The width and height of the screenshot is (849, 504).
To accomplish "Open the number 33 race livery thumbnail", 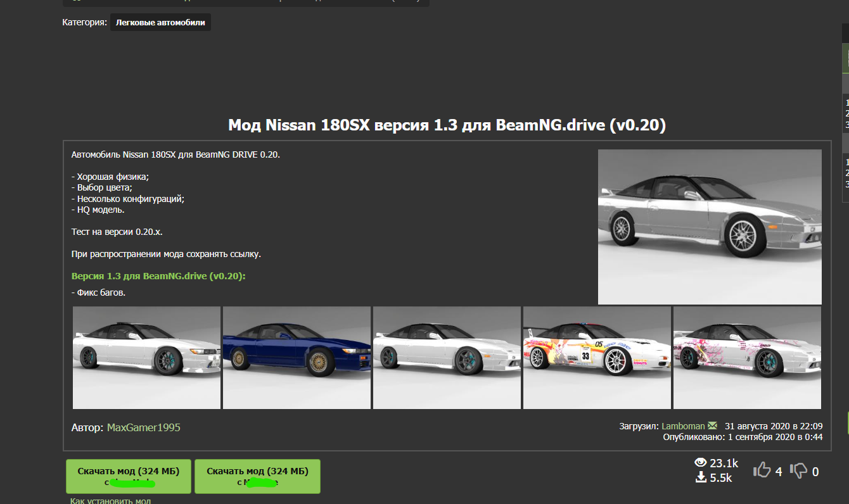I will [x=597, y=358].
